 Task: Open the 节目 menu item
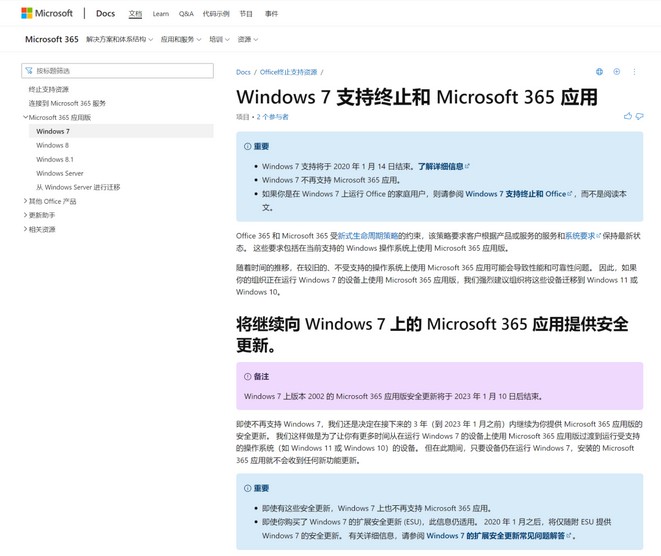[246, 14]
